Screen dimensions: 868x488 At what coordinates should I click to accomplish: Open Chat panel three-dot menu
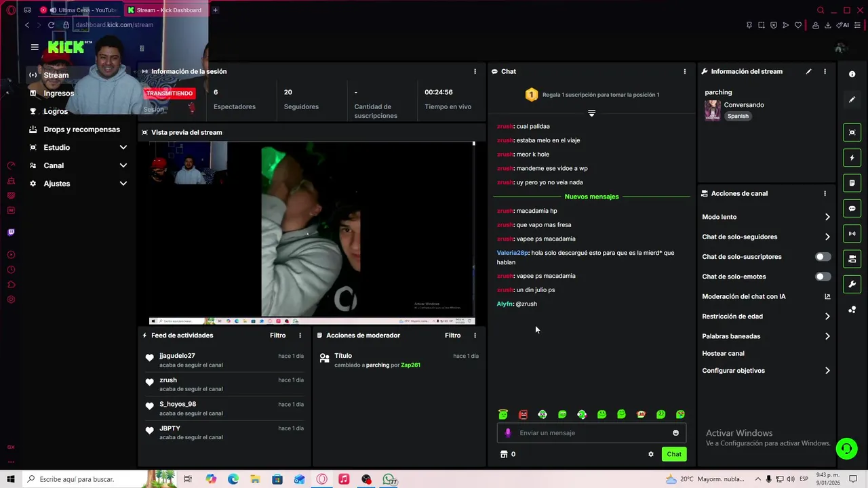click(684, 71)
